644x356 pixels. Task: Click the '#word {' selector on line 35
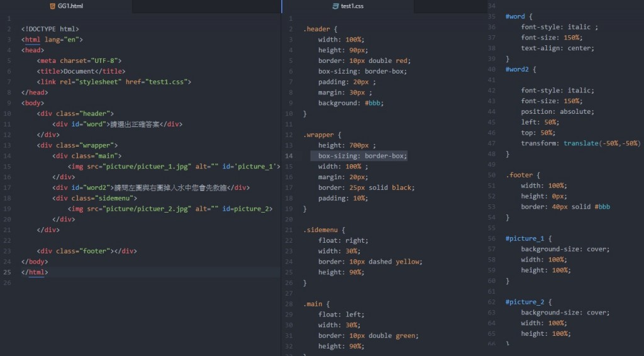519,16
